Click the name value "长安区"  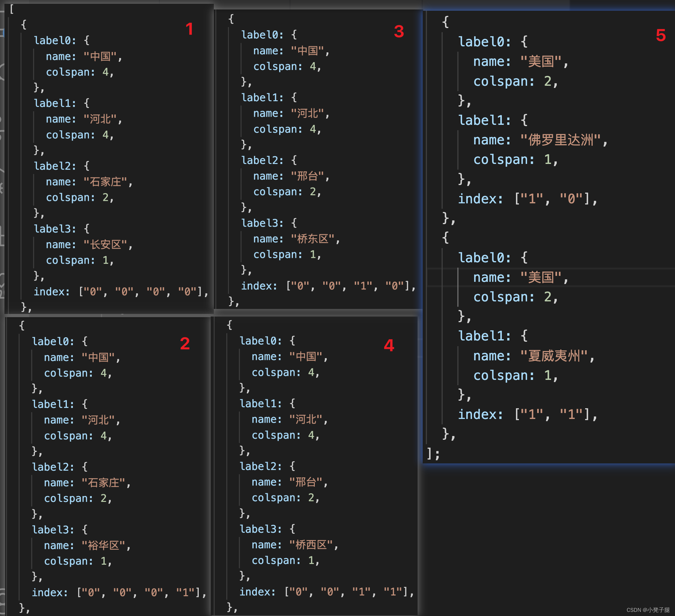105,245
